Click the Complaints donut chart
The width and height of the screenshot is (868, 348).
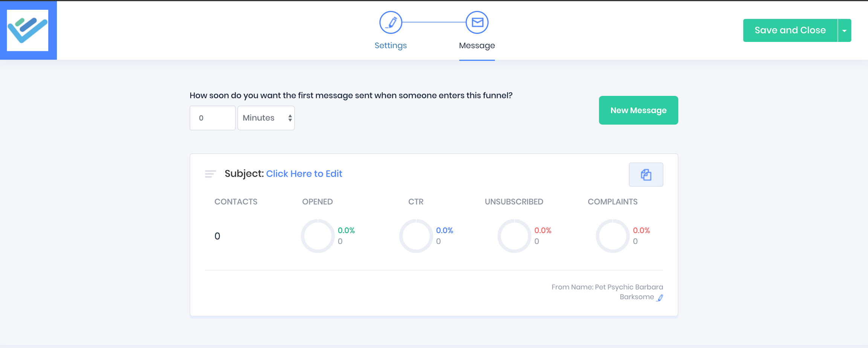[613, 236]
